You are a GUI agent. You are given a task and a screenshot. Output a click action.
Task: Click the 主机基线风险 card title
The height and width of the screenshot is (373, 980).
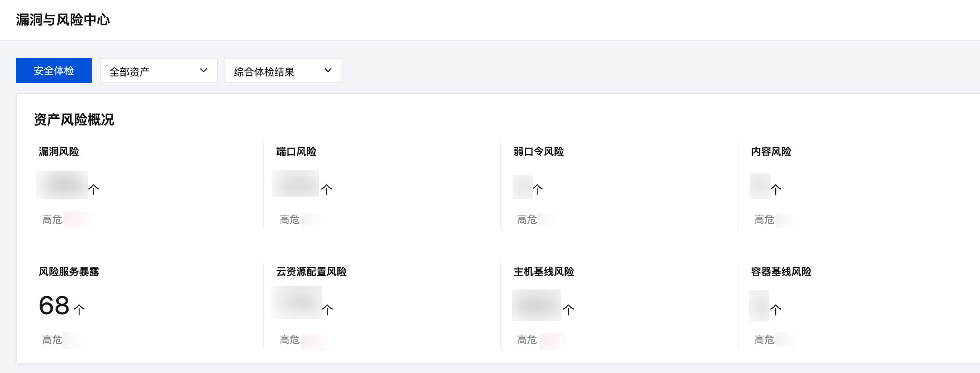click(543, 272)
